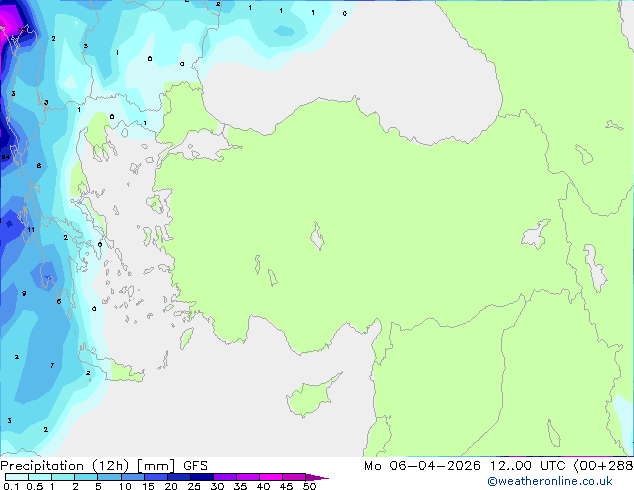Select the 15–20 mm legend color swatch

pos(156,477)
